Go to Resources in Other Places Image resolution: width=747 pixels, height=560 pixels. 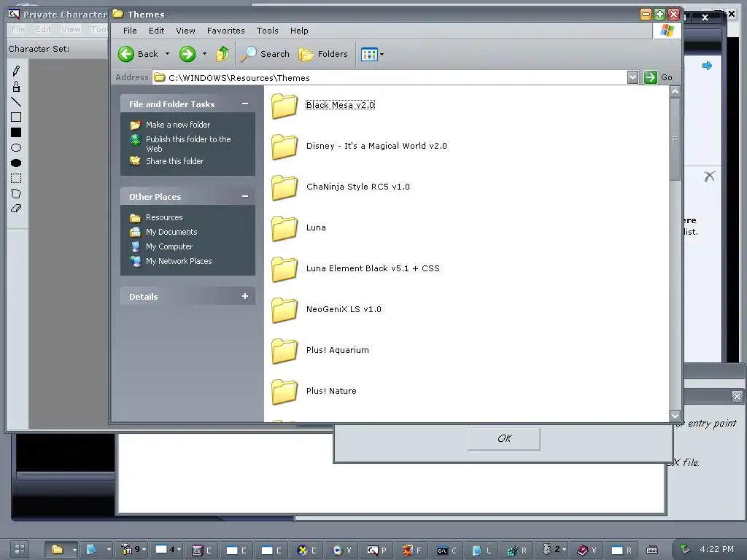click(x=164, y=217)
